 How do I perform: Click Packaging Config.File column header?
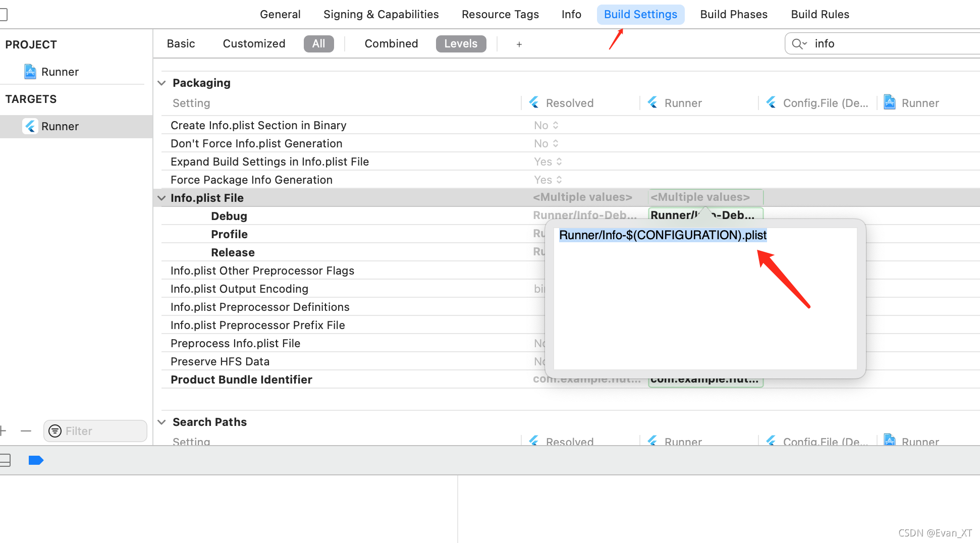tap(826, 103)
